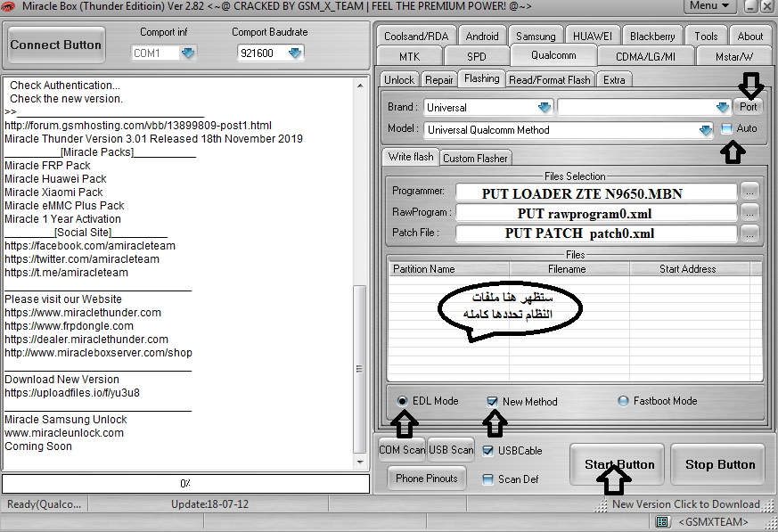
Task: Click the Ready(Qualco... status bar entry
Action: [45, 504]
